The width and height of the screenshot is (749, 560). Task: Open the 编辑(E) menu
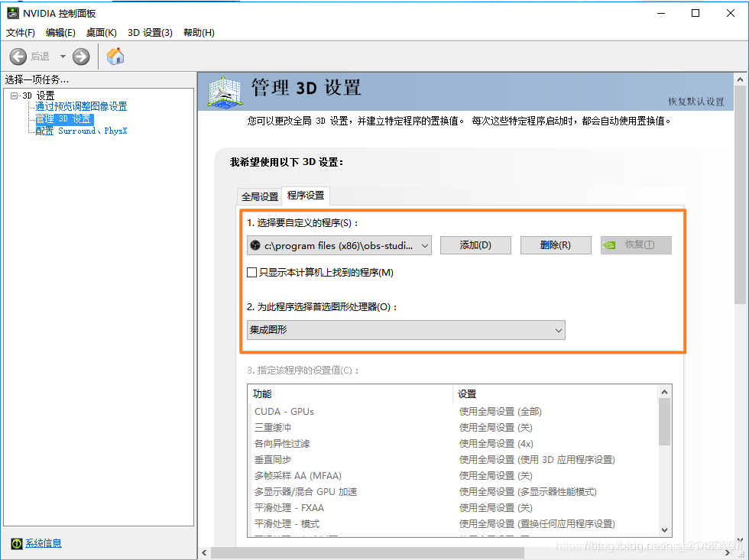tap(60, 32)
